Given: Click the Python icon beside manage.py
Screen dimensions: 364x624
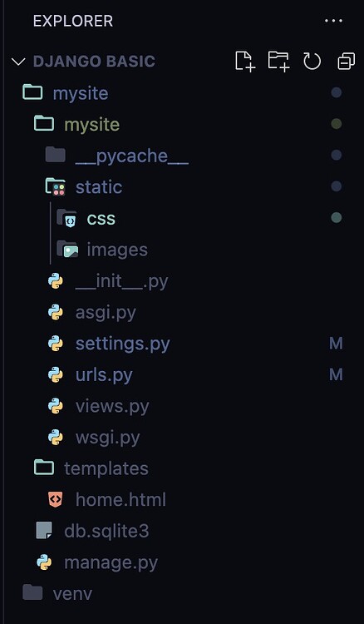Looking at the screenshot, I should point(44,562).
